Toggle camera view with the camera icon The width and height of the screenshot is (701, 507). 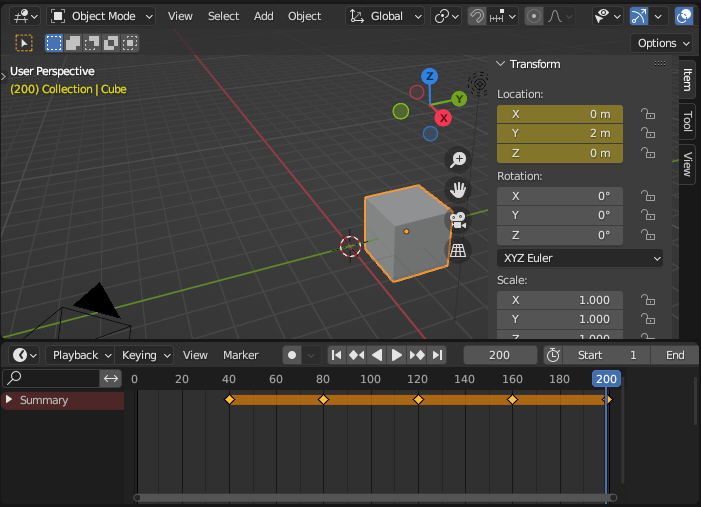point(458,220)
